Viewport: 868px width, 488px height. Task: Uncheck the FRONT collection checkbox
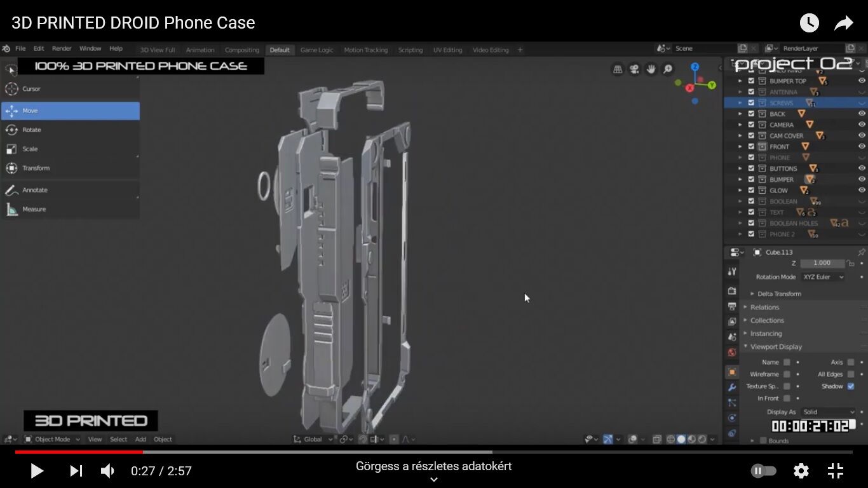pos(751,147)
